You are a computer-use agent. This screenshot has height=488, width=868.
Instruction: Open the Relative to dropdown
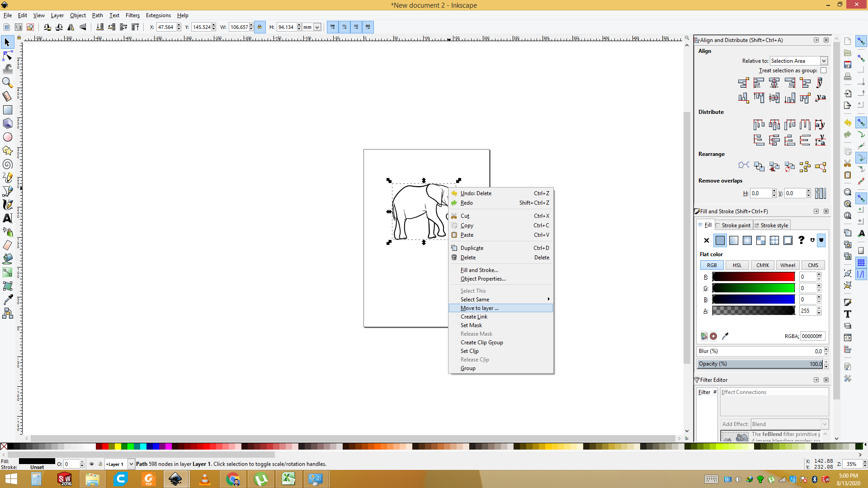798,61
